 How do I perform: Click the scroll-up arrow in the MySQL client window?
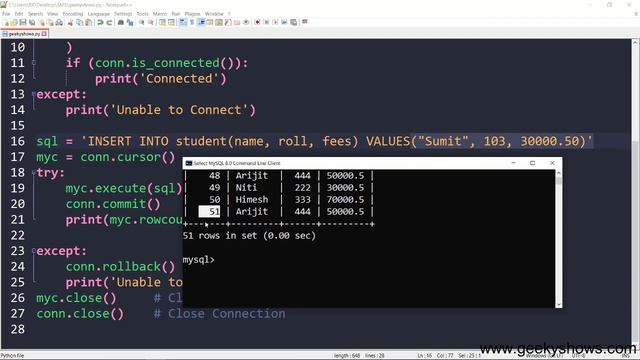pos(558,173)
